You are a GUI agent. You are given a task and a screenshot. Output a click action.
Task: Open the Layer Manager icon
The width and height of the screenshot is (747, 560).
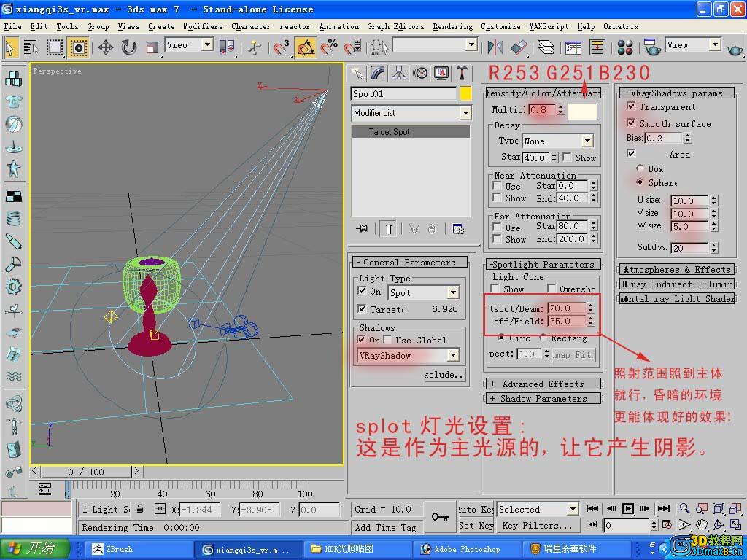546,47
